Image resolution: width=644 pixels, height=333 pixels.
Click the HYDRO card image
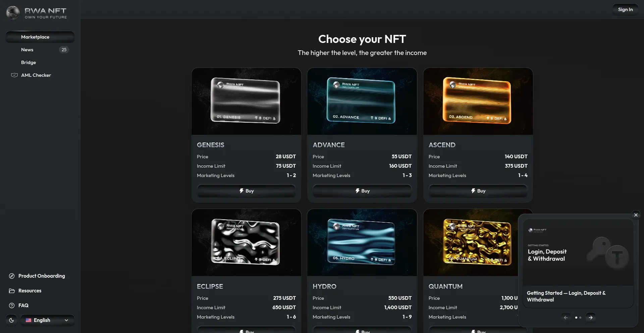pyautogui.click(x=362, y=243)
